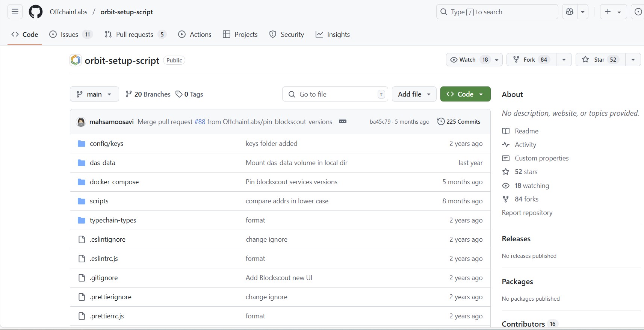The image size is (644, 330).
Task: Open the issues circle icon in header
Action: point(638,12)
